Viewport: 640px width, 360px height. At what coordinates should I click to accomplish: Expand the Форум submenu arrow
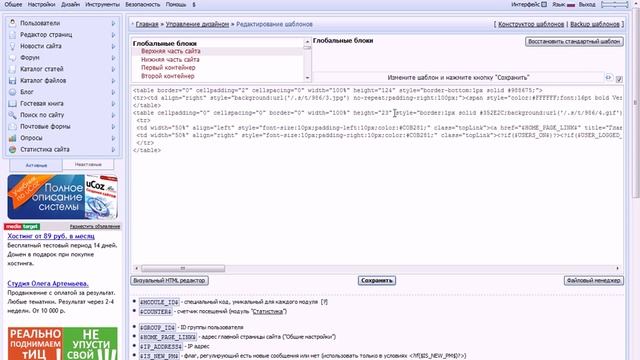pyautogui.click(x=113, y=58)
